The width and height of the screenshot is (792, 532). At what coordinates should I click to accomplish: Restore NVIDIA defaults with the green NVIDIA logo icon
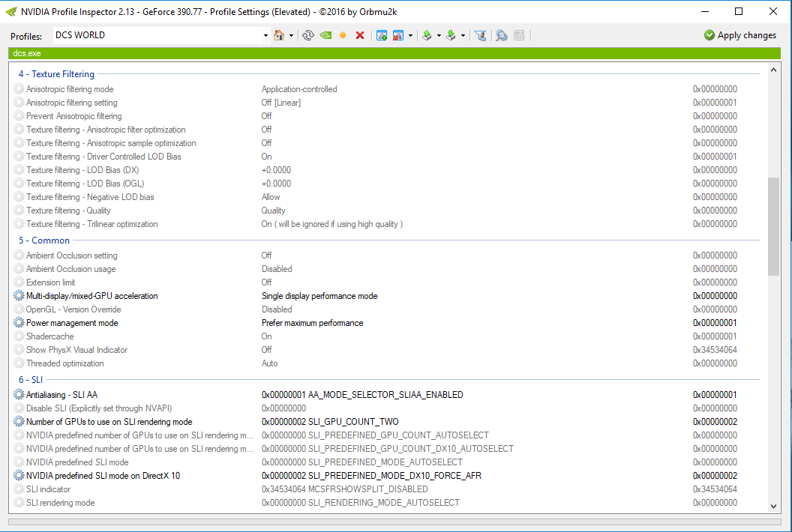point(325,35)
